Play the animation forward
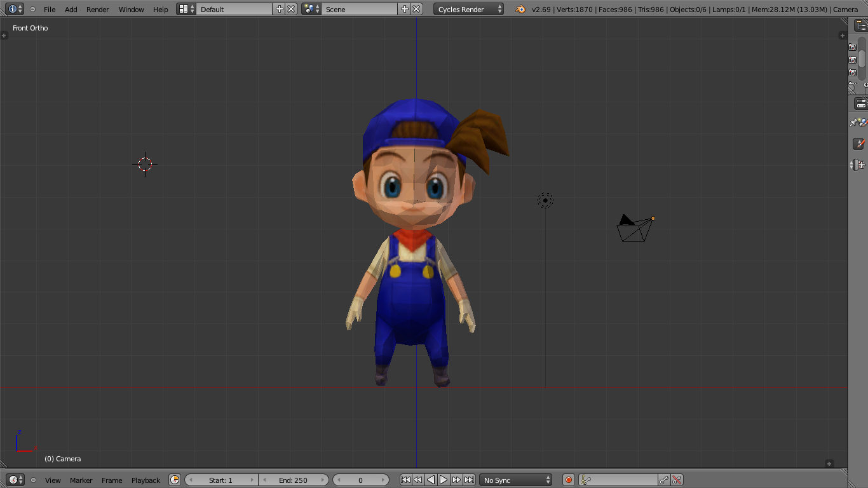 tap(444, 480)
